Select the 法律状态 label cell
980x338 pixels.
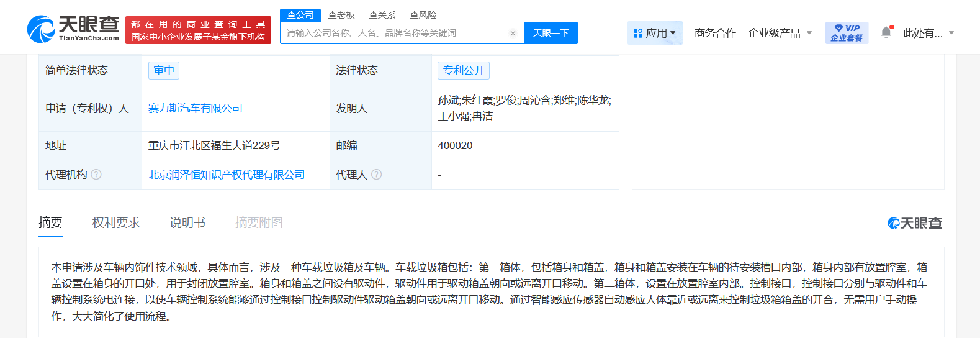click(x=380, y=70)
